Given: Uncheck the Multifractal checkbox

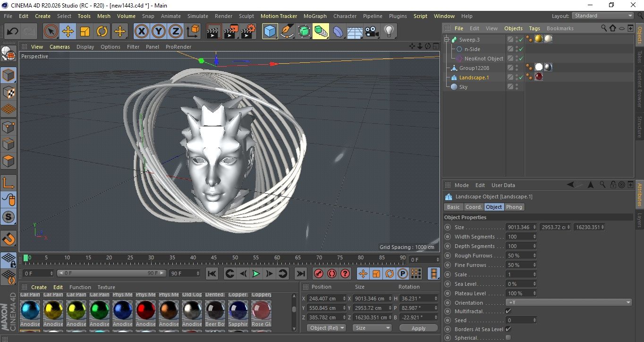Looking at the screenshot, I should (508, 311).
